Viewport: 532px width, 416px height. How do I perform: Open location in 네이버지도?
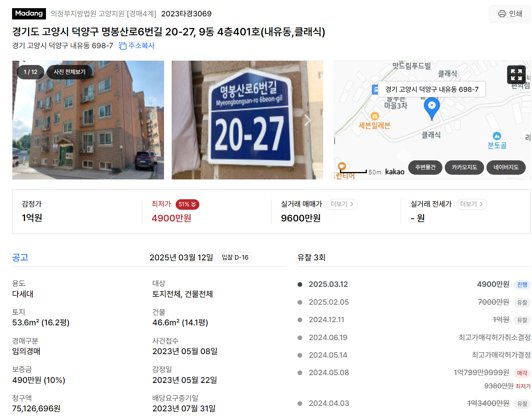coord(506,167)
